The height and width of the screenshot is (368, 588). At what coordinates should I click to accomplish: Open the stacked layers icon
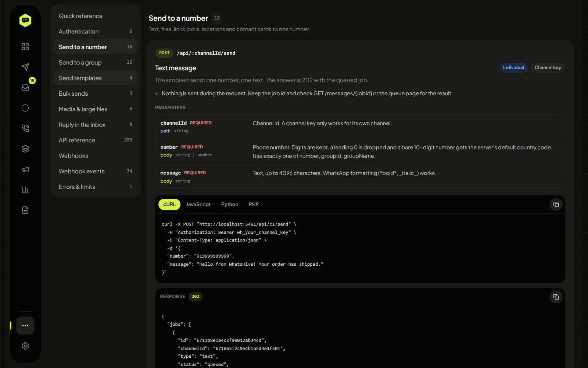point(25,149)
